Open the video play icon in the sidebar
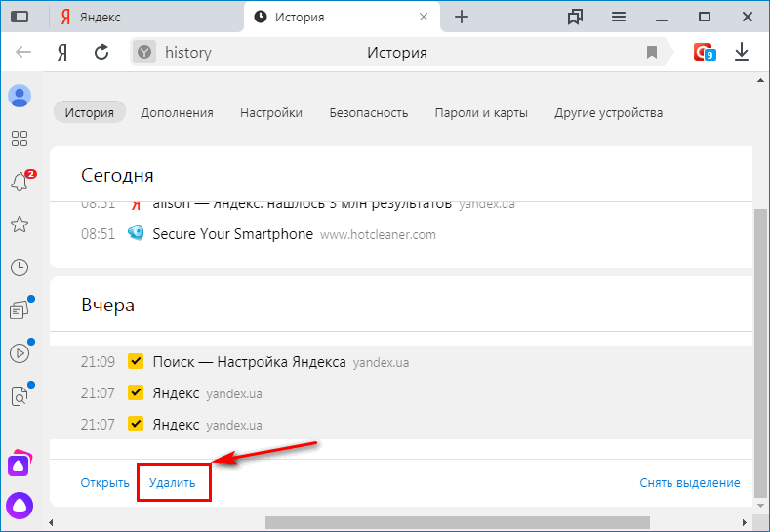This screenshot has height=532, width=770. tap(20, 353)
